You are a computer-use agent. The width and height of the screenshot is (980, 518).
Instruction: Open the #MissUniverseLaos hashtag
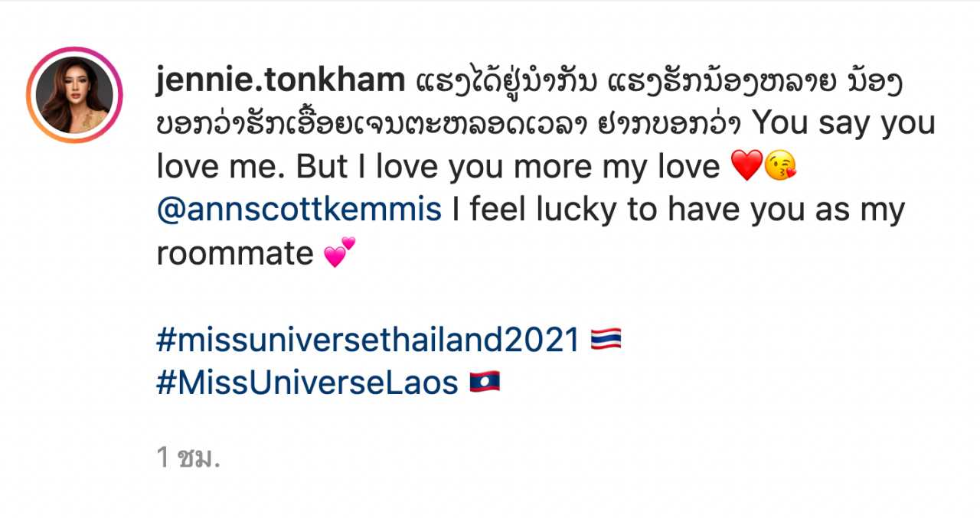coord(307,383)
